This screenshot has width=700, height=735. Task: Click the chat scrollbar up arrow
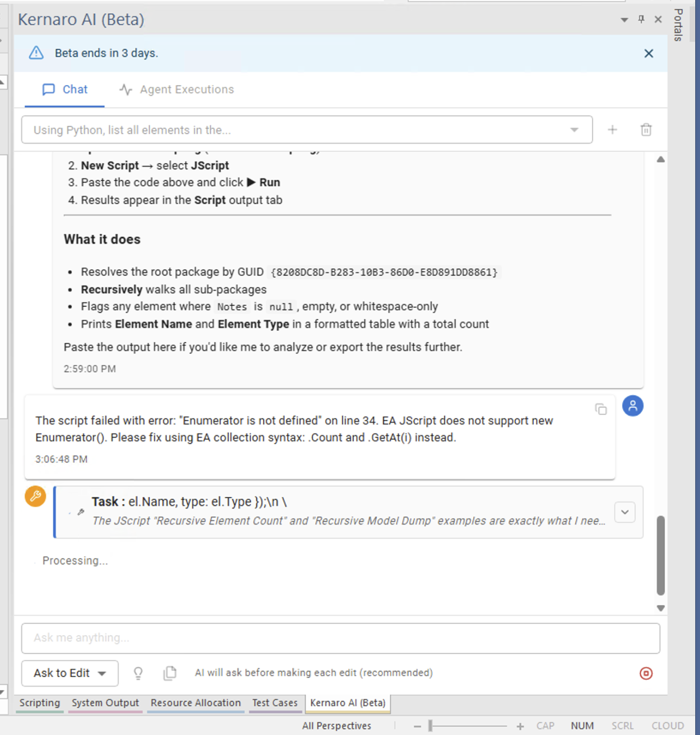(661, 159)
